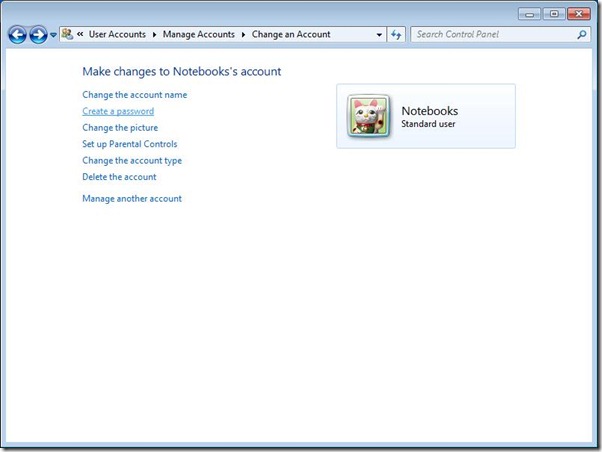Click the magnifier search icon
Screen dimensions: 602x452
[582, 35]
